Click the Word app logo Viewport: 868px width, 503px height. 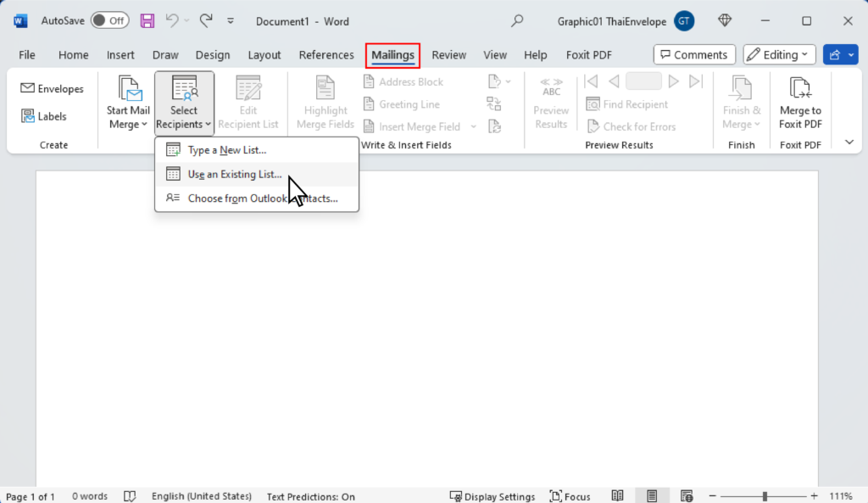tap(20, 21)
